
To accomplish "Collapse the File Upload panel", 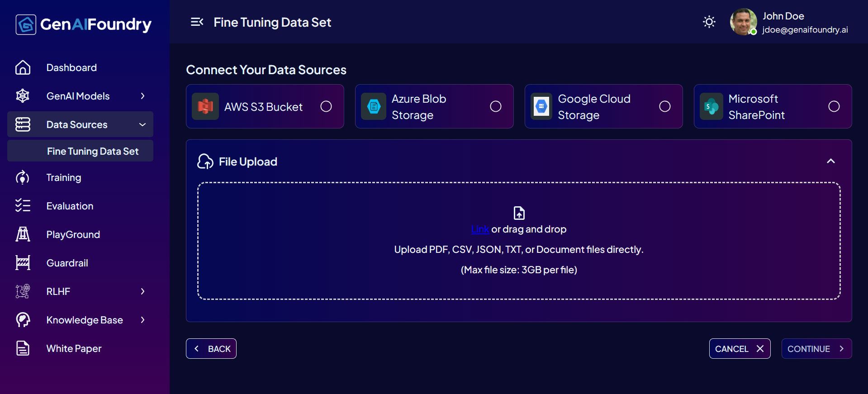I will (831, 161).
